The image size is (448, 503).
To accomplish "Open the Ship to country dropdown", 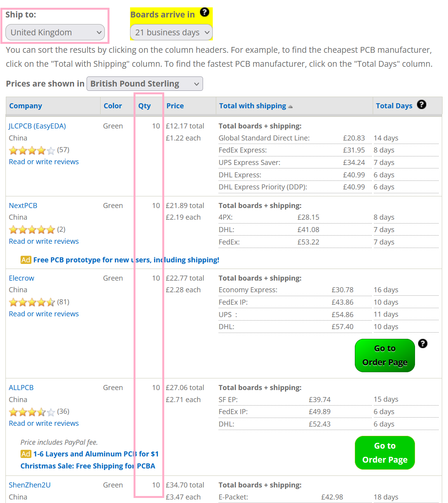I will coord(56,32).
